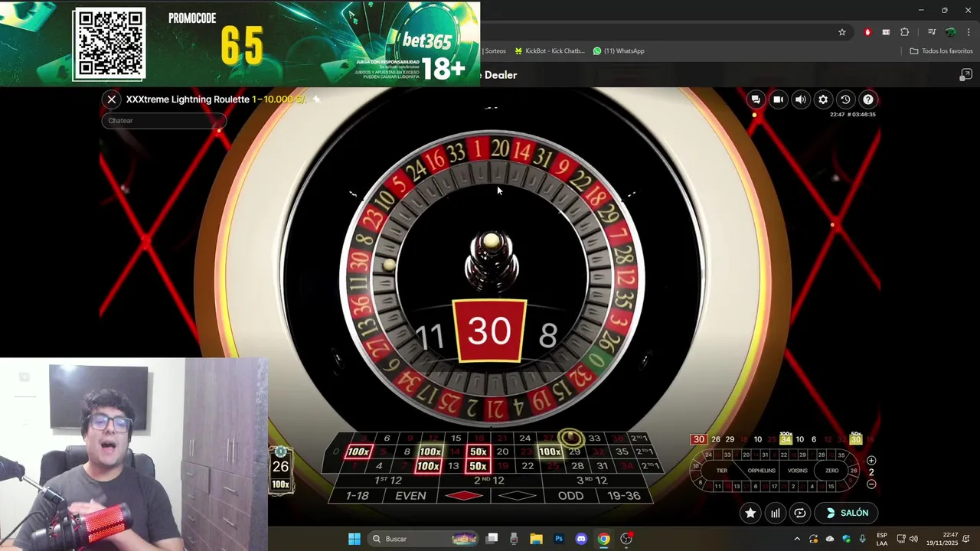Click the Chatear chat input field
The height and width of the screenshot is (551, 980).
point(163,121)
